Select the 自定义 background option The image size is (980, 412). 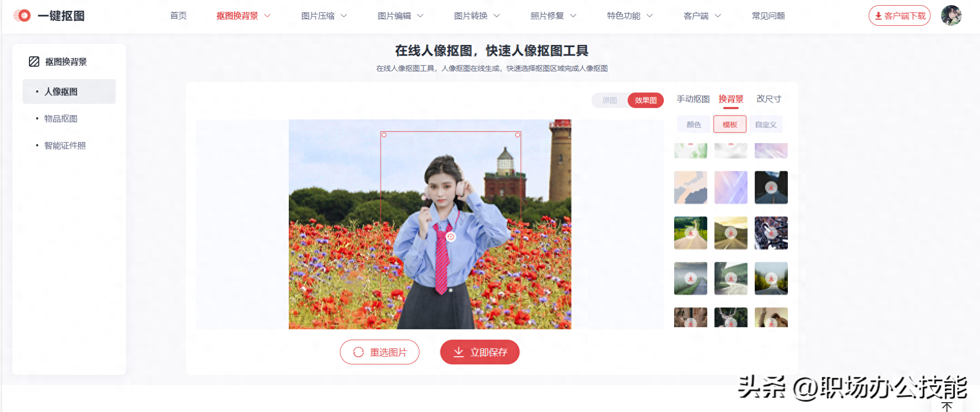(766, 125)
